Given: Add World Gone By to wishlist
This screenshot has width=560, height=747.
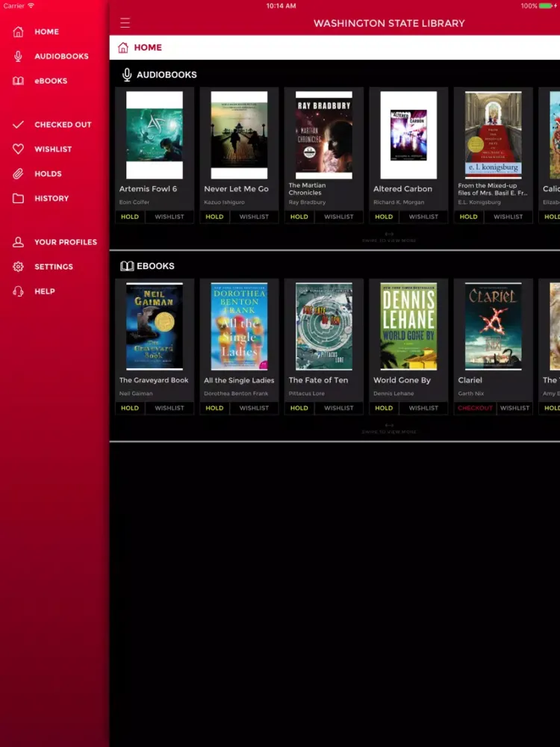Looking at the screenshot, I should coord(423,408).
